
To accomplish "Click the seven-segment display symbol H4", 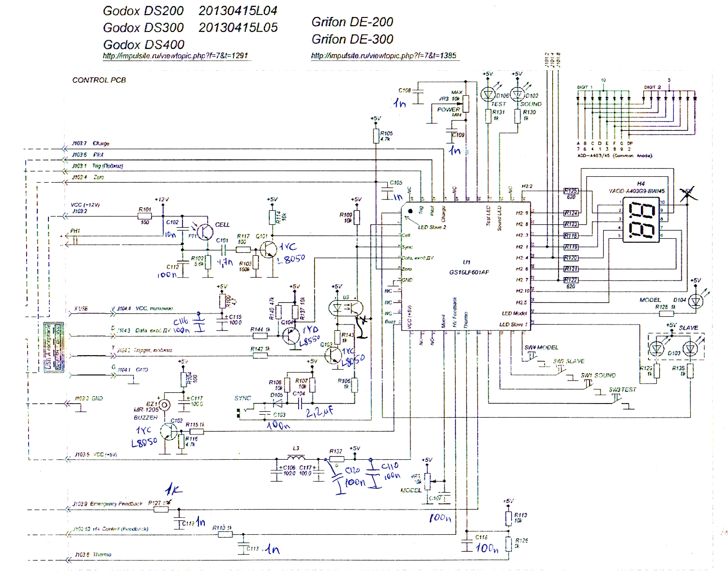I will pyautogui.click(x=641, y=220).
